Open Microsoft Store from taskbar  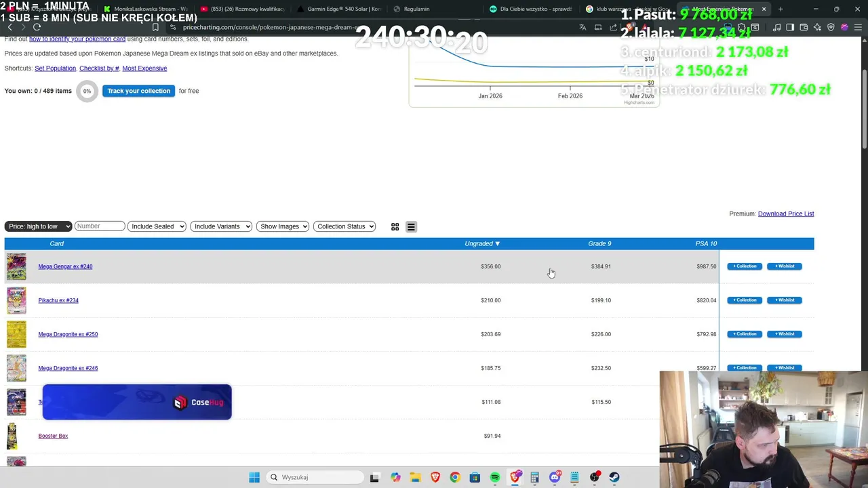point(475,477)
